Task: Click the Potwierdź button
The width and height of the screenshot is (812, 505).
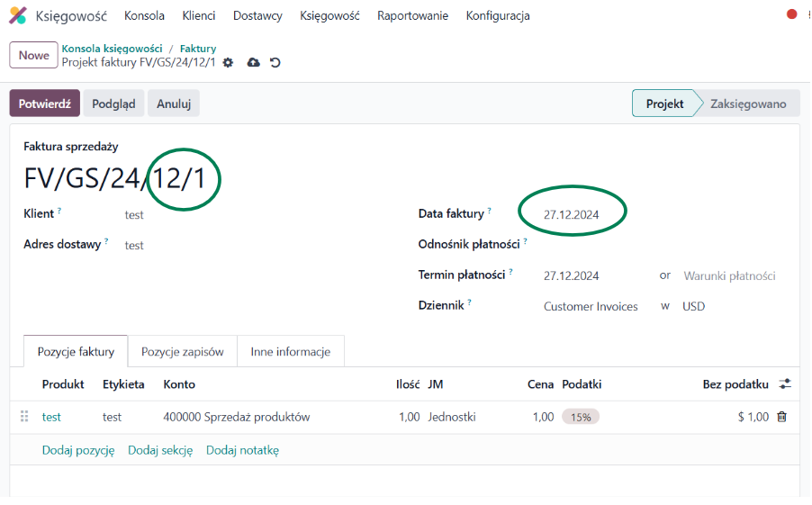Action: coord(44,104)
